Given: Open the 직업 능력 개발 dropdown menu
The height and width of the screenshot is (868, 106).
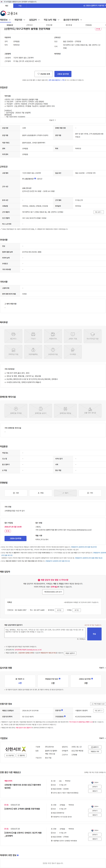Looking at the screenshot, I should (51, 20).
